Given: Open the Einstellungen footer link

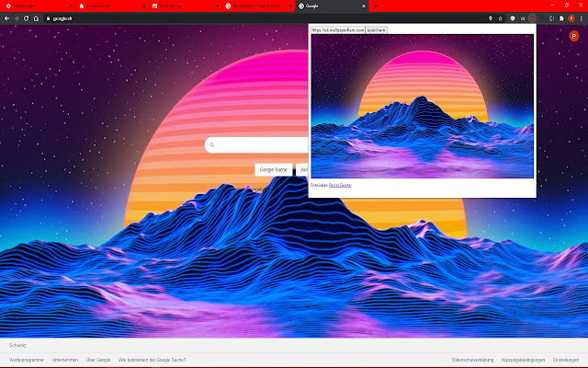Looking at the screenshot, I should (x=566, y=360).
